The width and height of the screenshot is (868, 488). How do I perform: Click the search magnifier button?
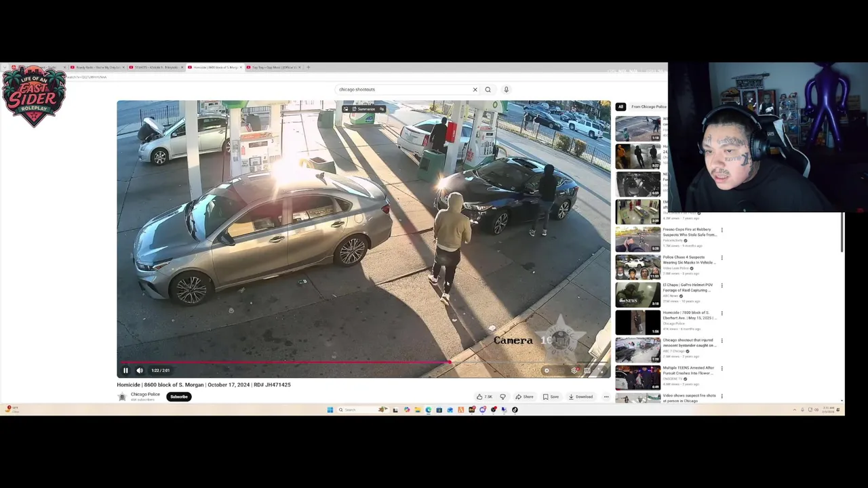click(488, 89)
